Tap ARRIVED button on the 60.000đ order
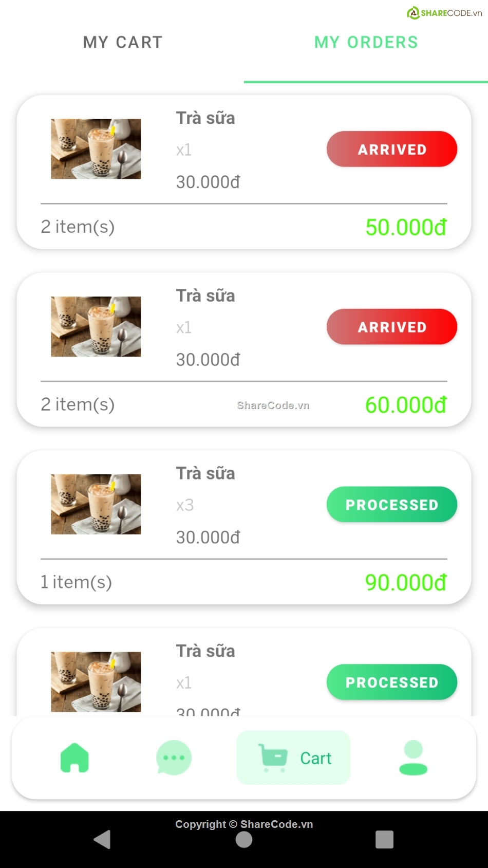 pyautogui.click(x=391, y=327)
